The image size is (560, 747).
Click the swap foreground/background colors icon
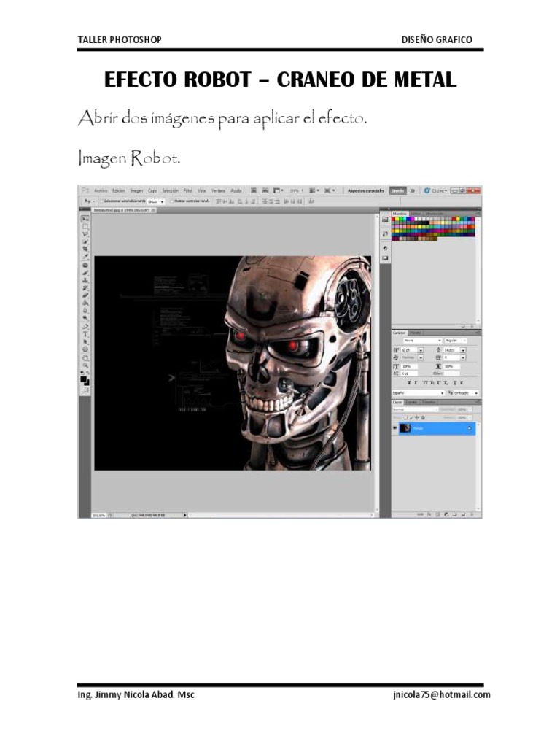pyautogui.click(x=87, y=372)
